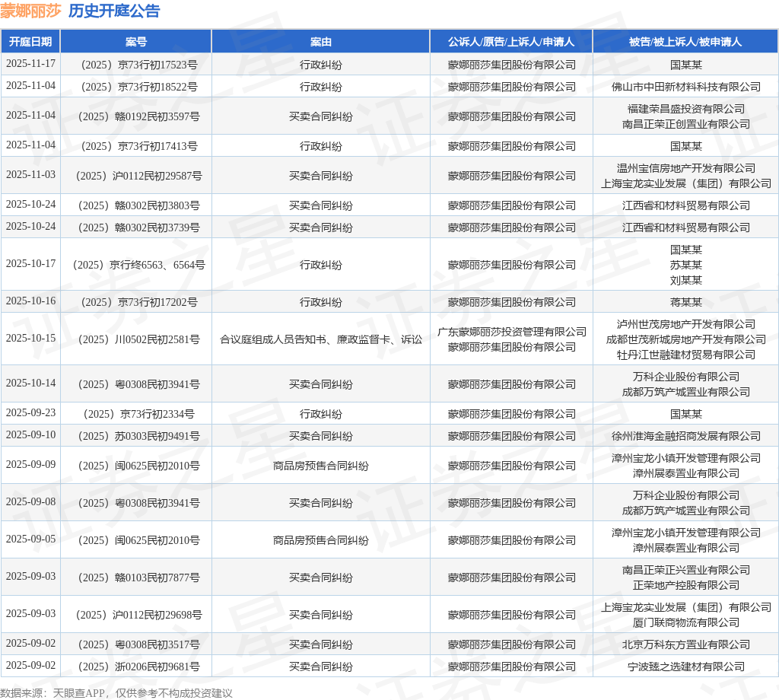
Task: Open case (2025)京行终6563、6564号
Action: coord(139,265)
